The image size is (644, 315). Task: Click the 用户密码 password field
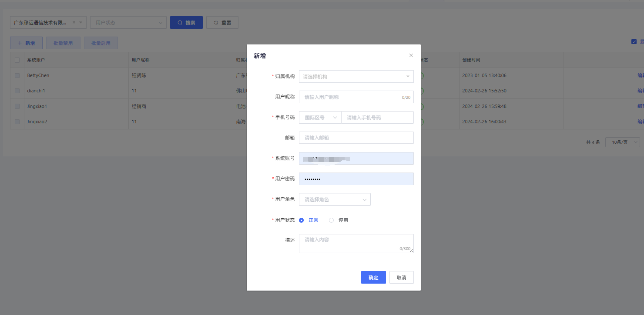coord(356,179)
